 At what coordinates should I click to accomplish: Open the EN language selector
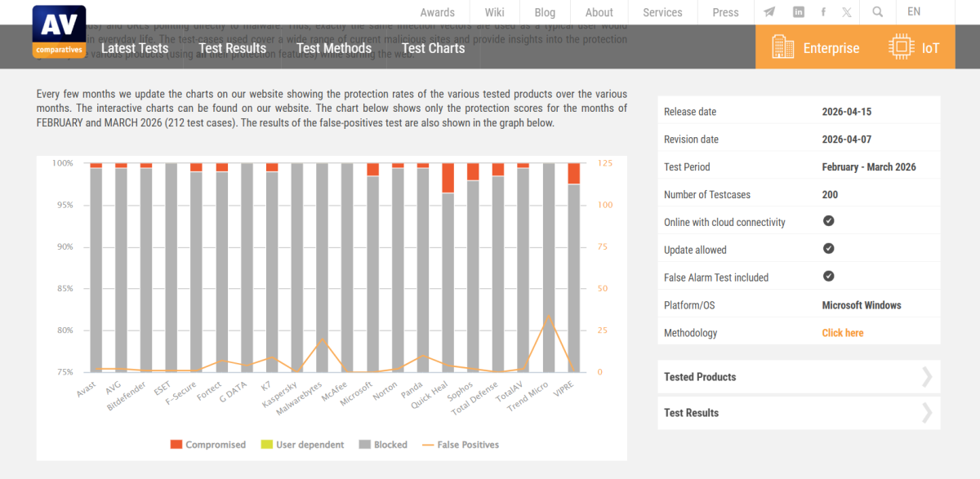[x=913, y=12]
